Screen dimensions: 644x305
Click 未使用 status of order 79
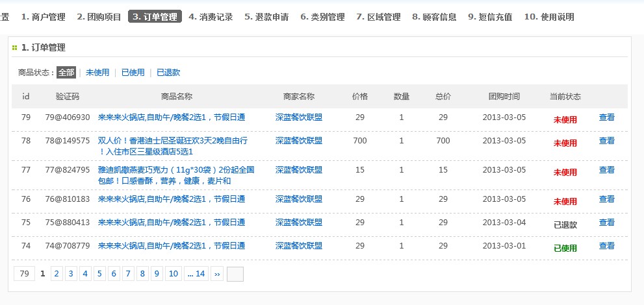tap(565, 119)
